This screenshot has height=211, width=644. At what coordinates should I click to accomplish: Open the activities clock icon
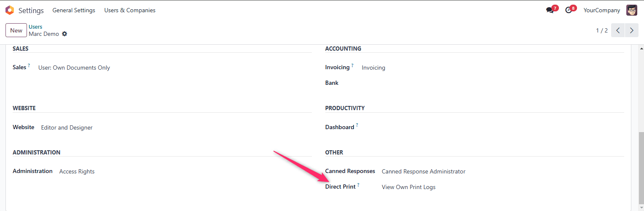pos(569,10)
